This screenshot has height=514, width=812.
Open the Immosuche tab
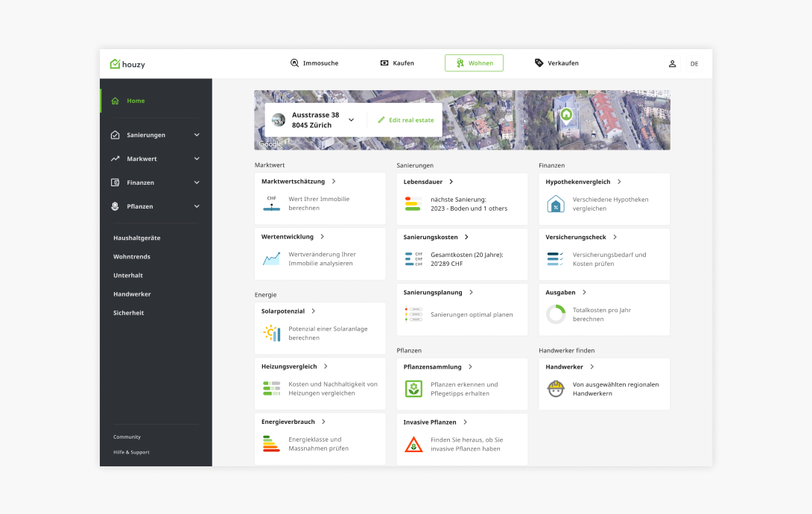pyautogui.click(x=314, y=63)
